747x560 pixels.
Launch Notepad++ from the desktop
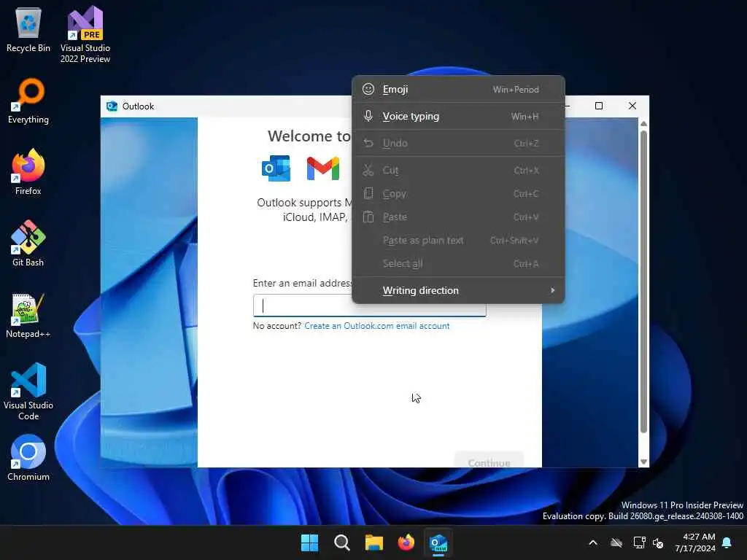coord(28,315)
